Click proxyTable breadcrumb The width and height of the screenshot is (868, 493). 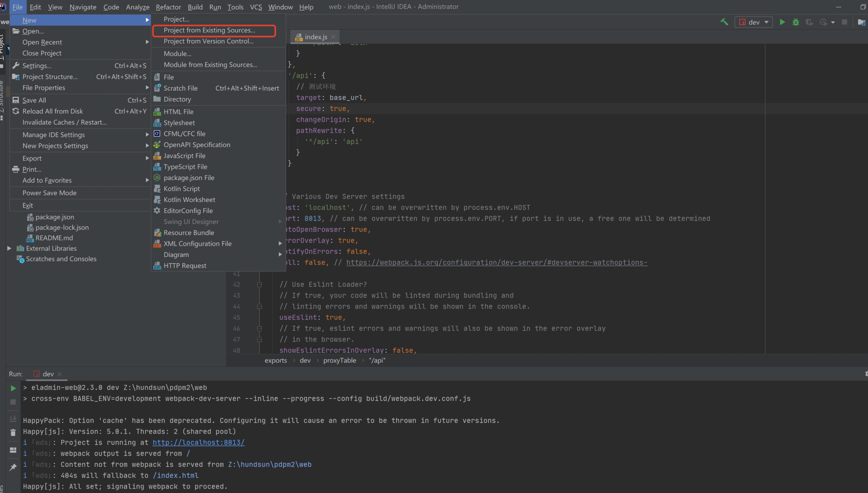pos(339,360)
